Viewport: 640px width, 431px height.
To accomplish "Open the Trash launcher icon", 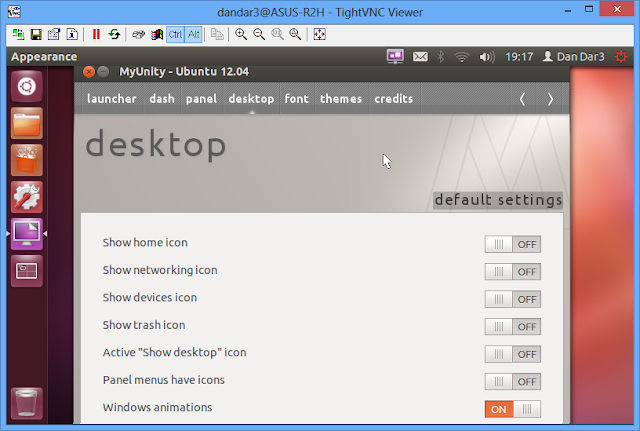I will tap(27, 403).
